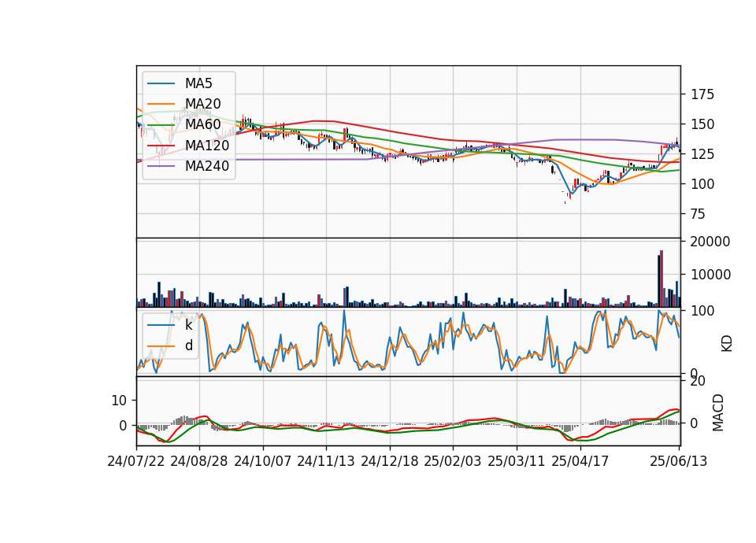Viewport: 756px width, 543px height.
Task: Click the MA5 legend label
Action: [198, 83]
